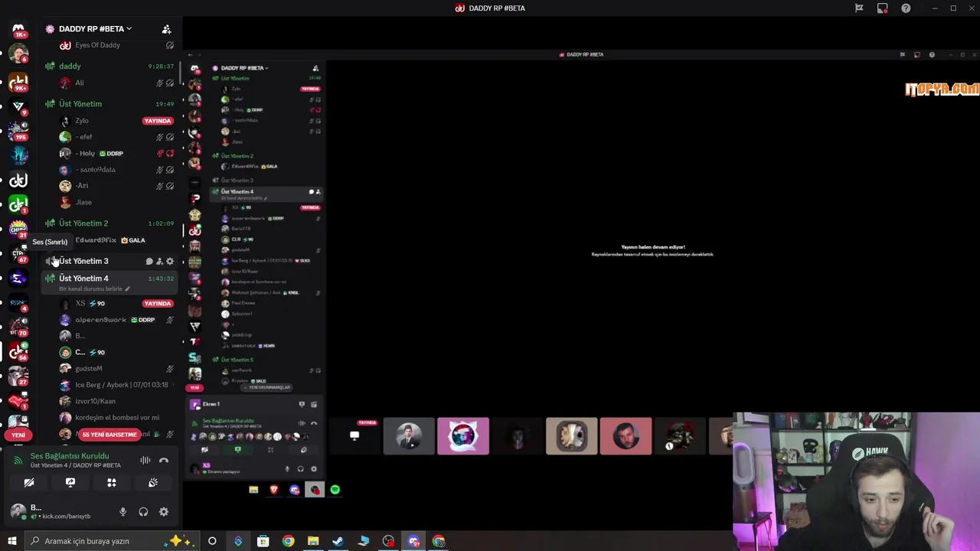Open Task View circle icon on the taskbar
The height and width of the screenshot is (551, 980).
click(212, 541)
